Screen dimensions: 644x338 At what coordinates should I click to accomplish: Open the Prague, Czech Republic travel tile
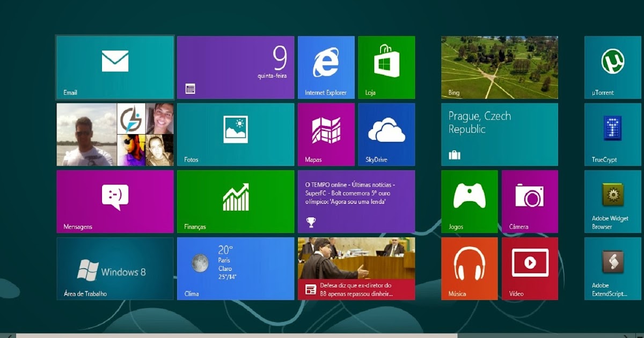click(x=500, y=135)
